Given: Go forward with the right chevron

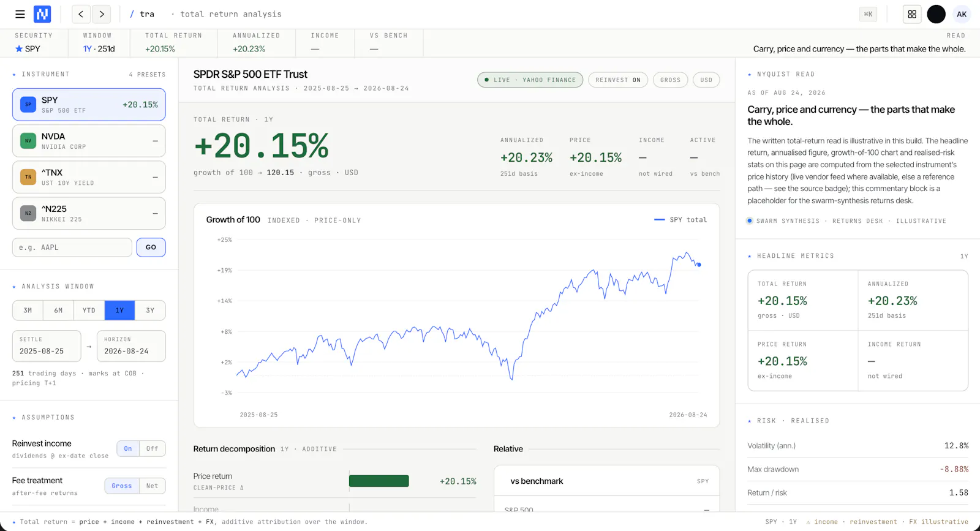Looking at the screenshot, I should tap(102, 14).
